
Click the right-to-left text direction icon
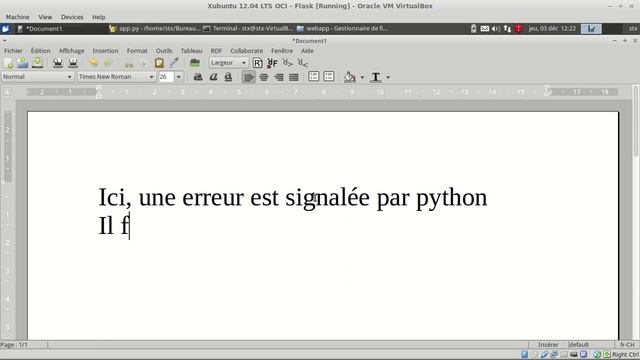point(302,63)
